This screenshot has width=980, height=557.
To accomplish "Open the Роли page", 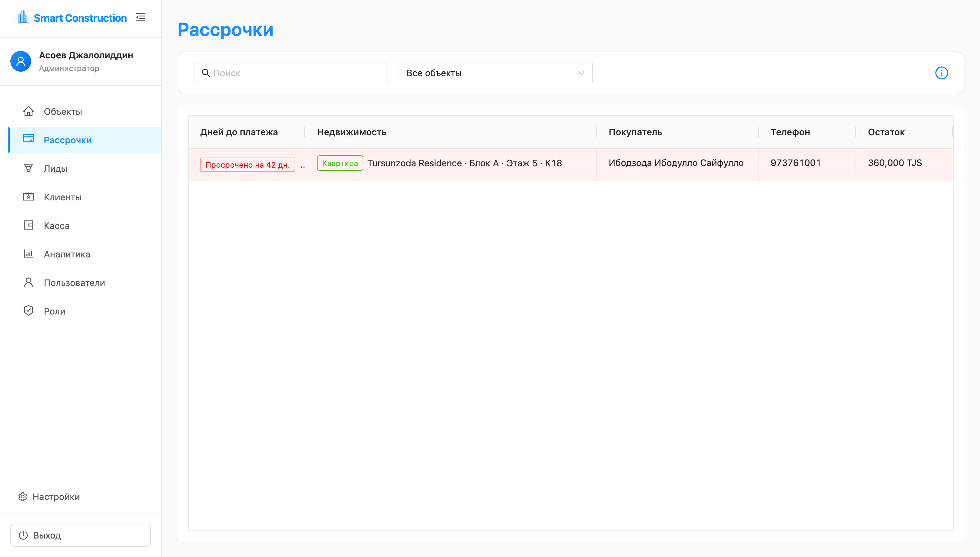I will point(85,311).
